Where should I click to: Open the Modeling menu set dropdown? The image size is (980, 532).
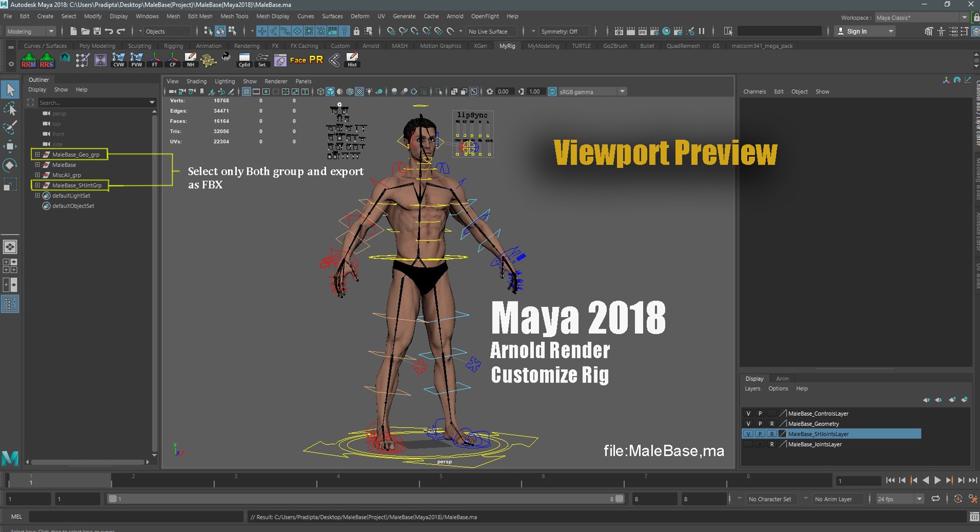[x=30, y=32]
